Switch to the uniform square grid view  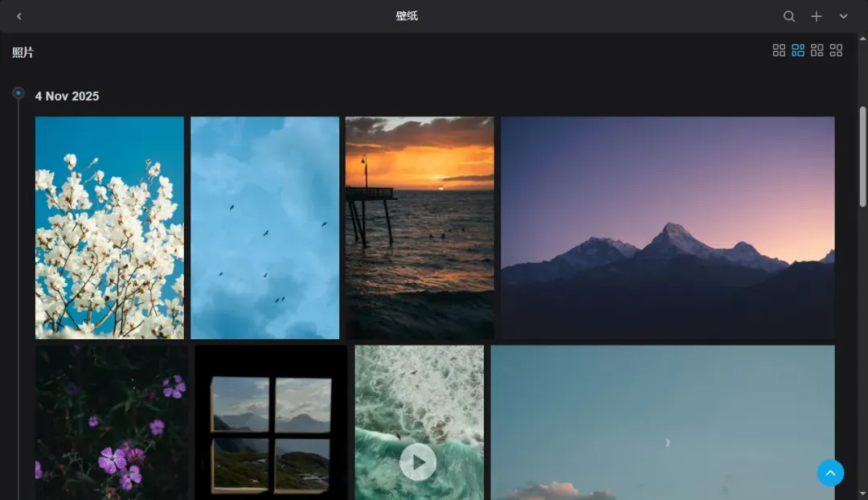(779, 50)
